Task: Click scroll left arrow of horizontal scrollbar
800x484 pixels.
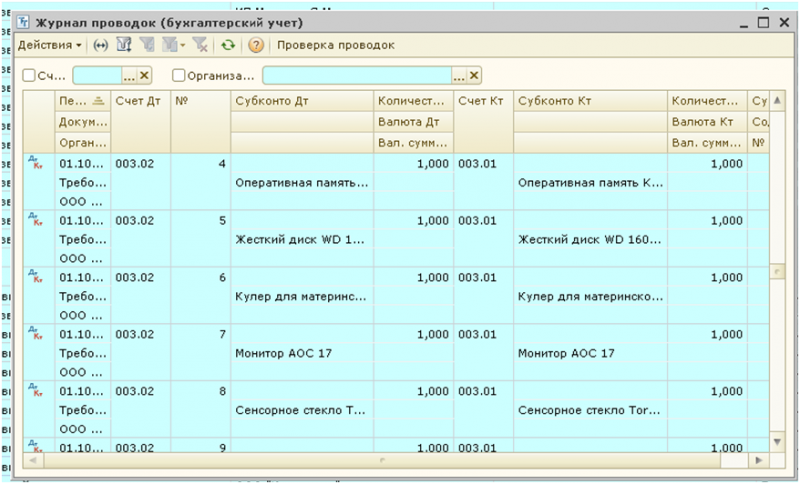Action: tap(33, 461)
